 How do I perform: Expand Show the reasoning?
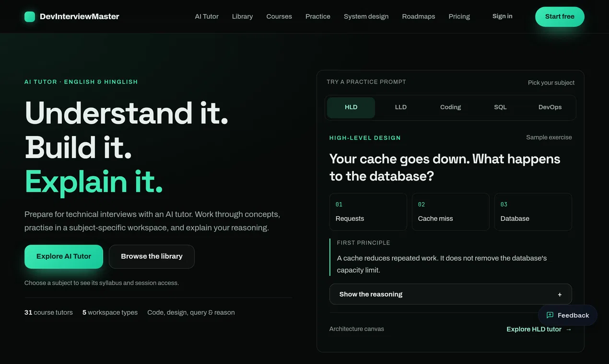(451, 294)
